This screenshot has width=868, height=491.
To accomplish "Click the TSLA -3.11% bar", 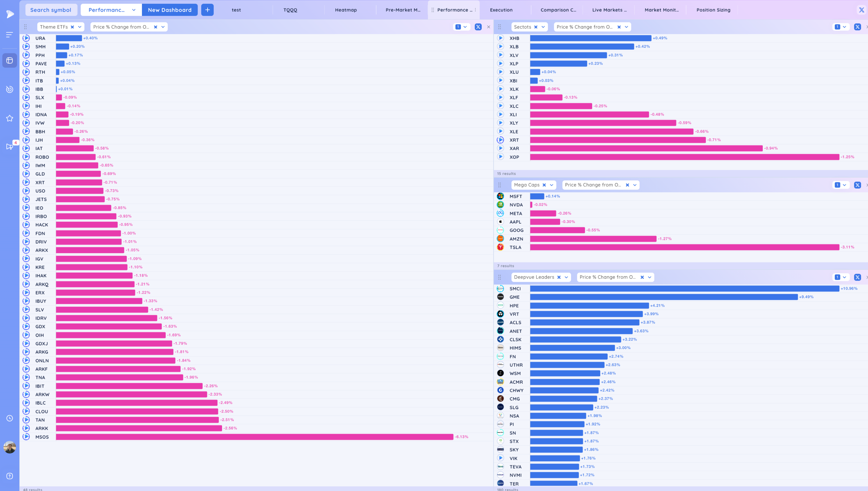I will coord(684,247).
